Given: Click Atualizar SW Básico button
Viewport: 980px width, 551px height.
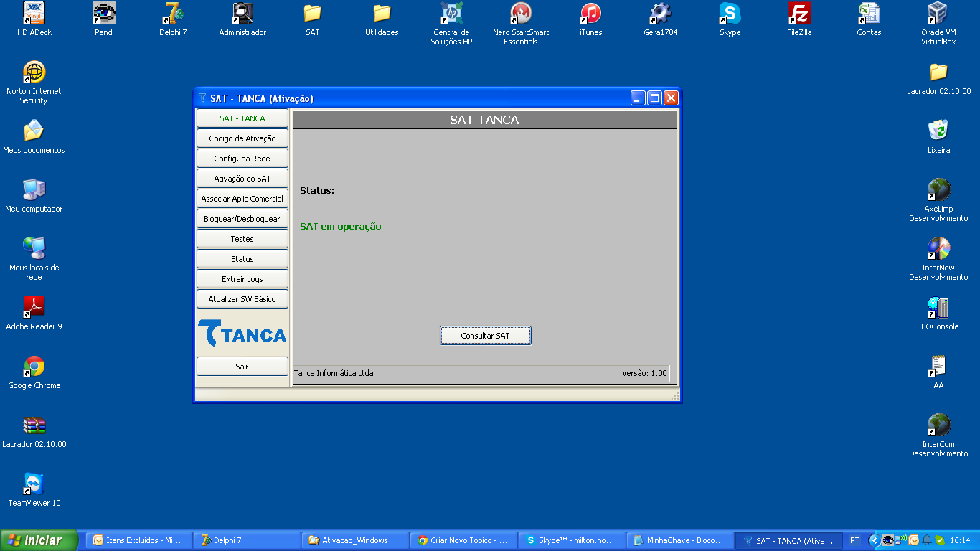Looking at the screenshot, I should tap(242, 299).
